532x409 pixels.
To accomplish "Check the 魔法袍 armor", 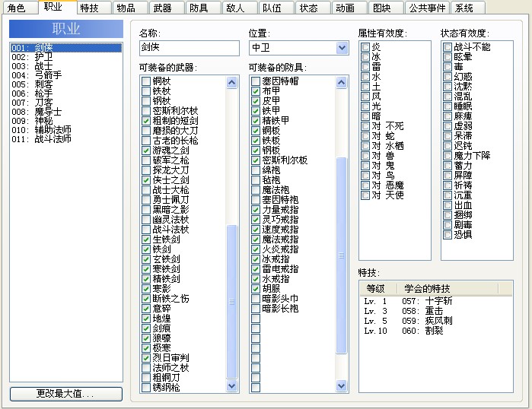I will [x=256, y=190].
